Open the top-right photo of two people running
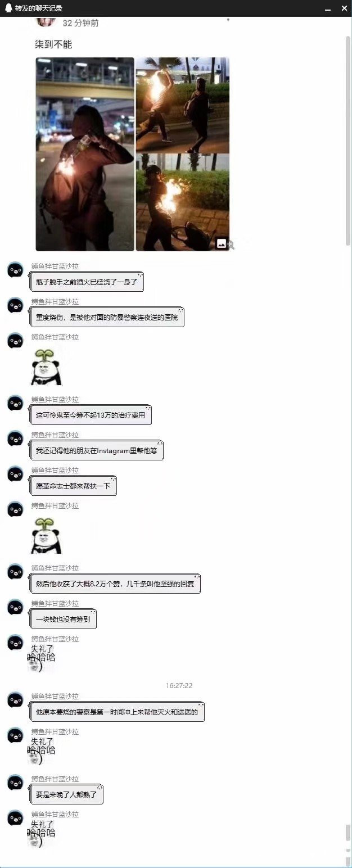The height and width of the screenshot is (868, 352). [x=183, y=105]
